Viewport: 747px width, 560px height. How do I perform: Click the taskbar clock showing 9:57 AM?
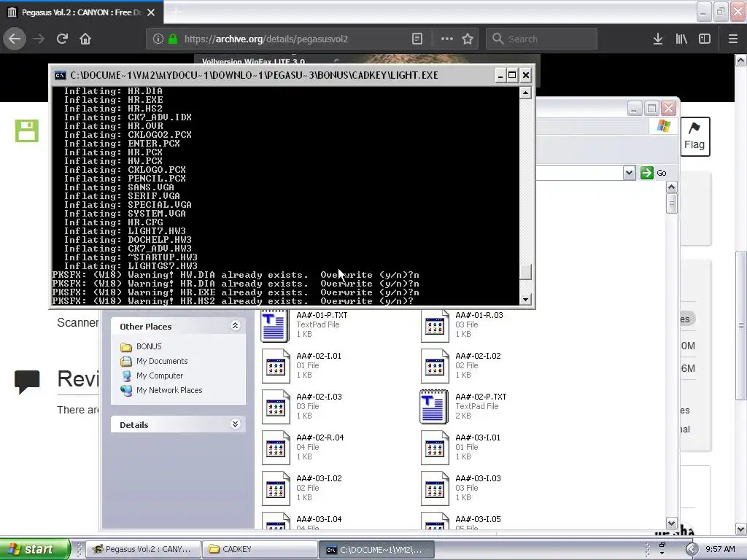tap(720, 549)
